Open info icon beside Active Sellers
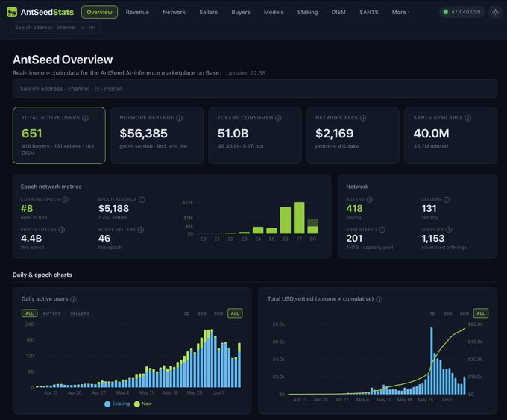 [x=141, y=230]
